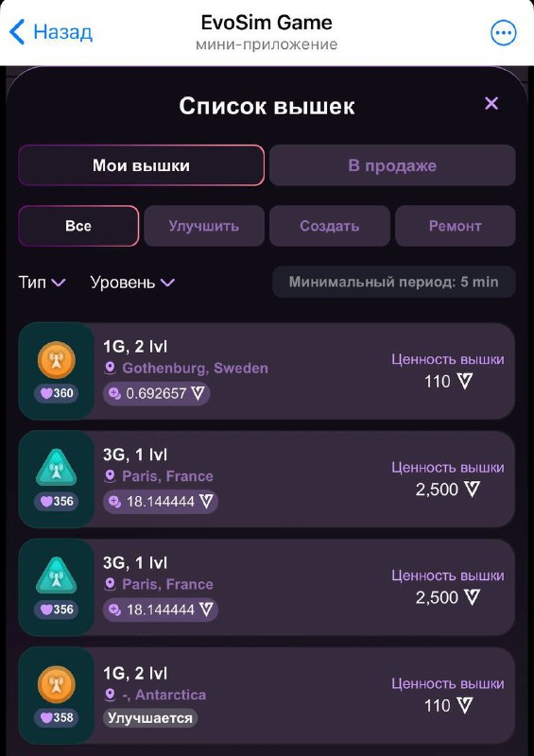Tap the heart health badge showing 360
Screen dimensions: 534x756
(x=57, y=393)
